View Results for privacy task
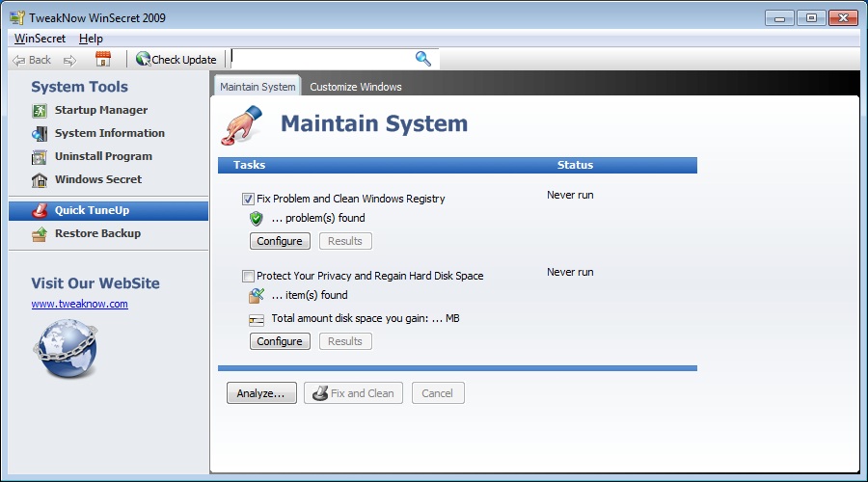868x482 pixels. click(x=345, y=341)
